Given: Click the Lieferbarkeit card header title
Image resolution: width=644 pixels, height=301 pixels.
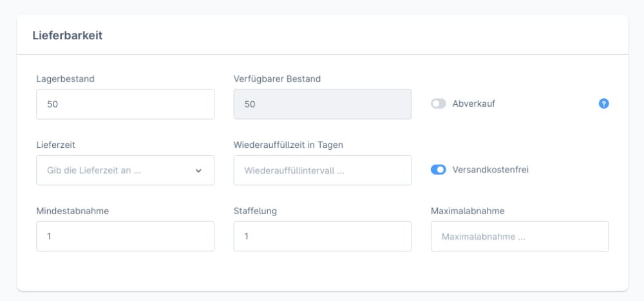Looking at the screenshot, I should [x=68, y=35].
